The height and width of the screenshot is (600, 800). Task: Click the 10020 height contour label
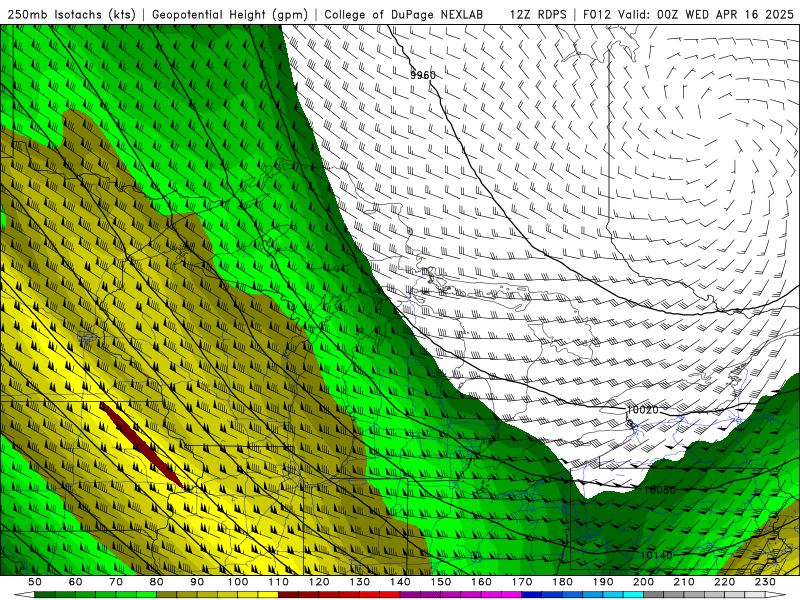click(x=642, y=410)
